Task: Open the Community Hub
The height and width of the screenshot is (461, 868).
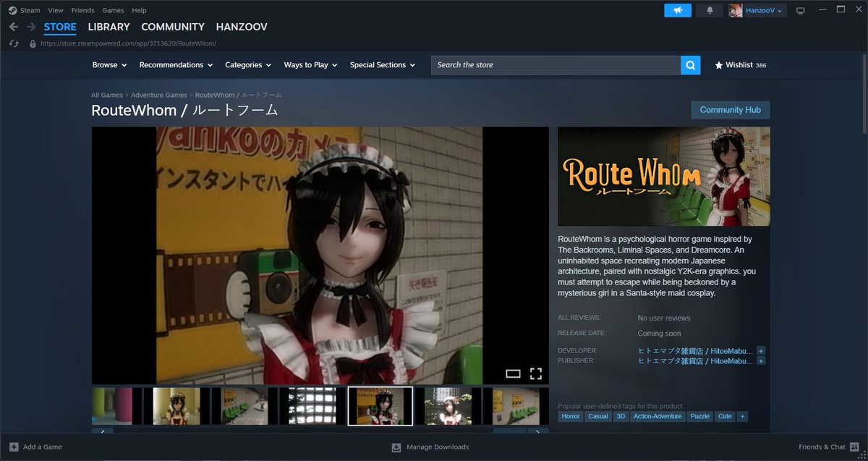Action: pyautogui.click(x=731, y=110)
